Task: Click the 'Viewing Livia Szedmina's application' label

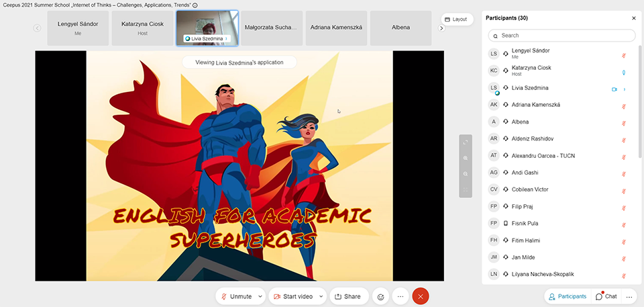Action: coord(239,62)
